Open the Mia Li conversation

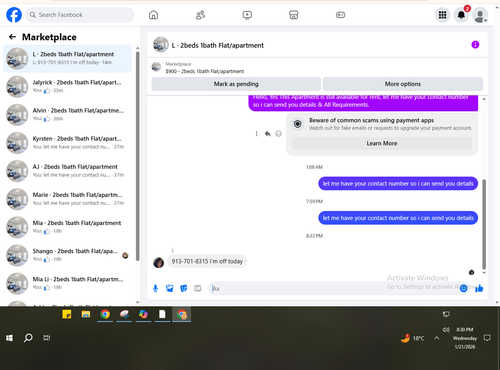point(67,283)
